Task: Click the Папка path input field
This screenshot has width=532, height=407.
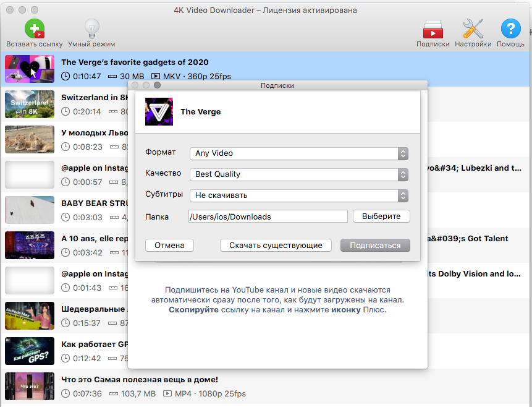Action: pos(268,216)
